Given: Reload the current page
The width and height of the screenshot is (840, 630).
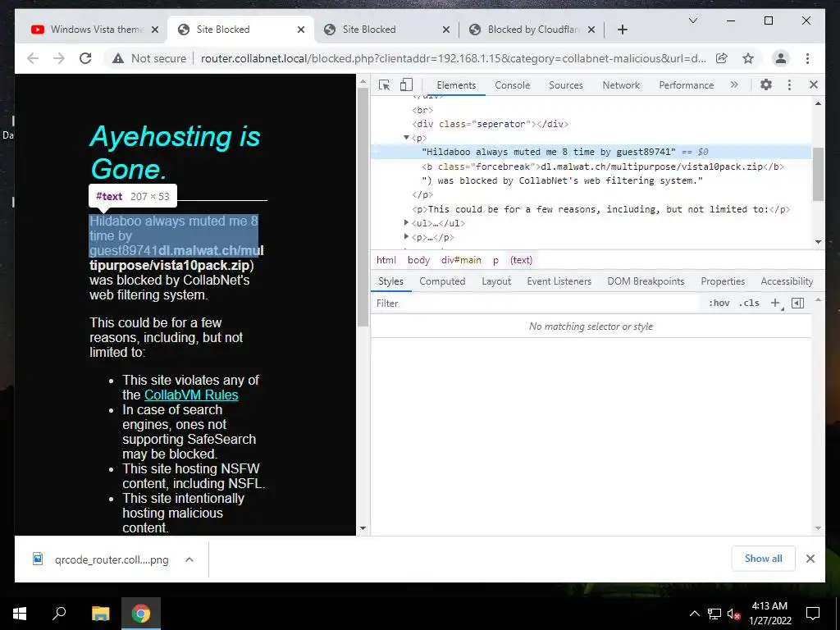Looking at the screenshot, I should 85,58.
